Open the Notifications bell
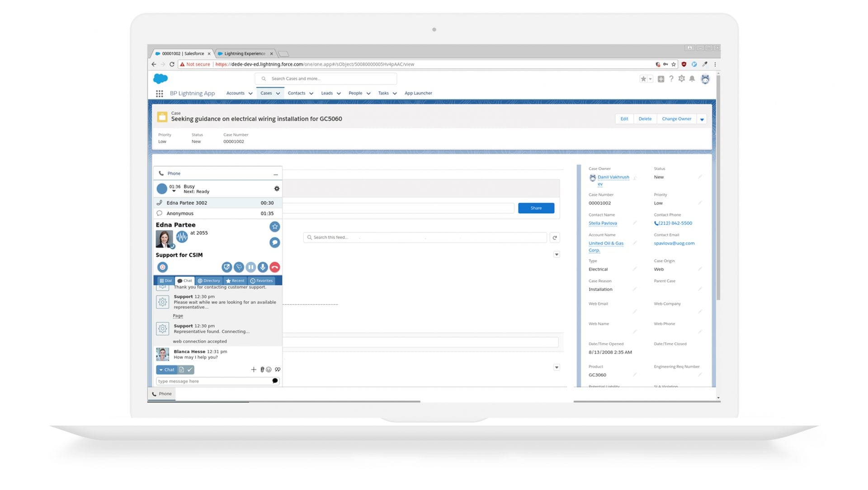Viewport: 868px width, 490px height. tap(692, 79)
